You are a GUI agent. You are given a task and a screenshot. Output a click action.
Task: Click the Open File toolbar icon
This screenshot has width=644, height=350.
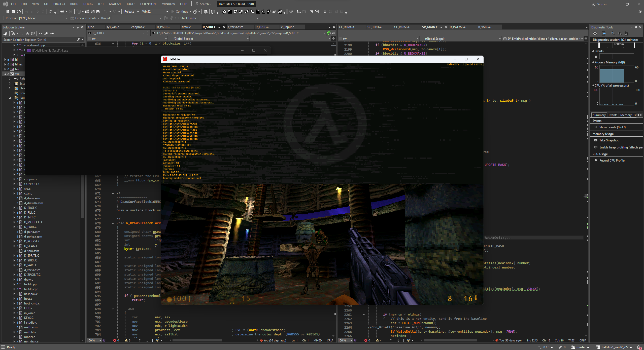[x=87, y=12]
